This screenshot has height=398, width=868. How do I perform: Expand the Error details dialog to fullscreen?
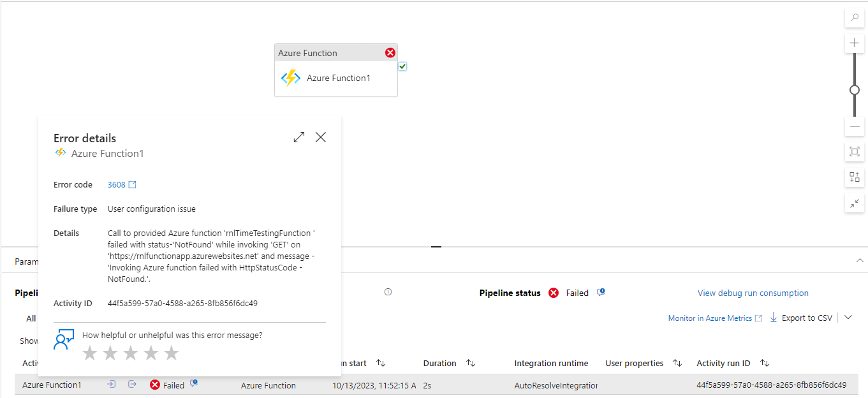(x=298, y=137)
